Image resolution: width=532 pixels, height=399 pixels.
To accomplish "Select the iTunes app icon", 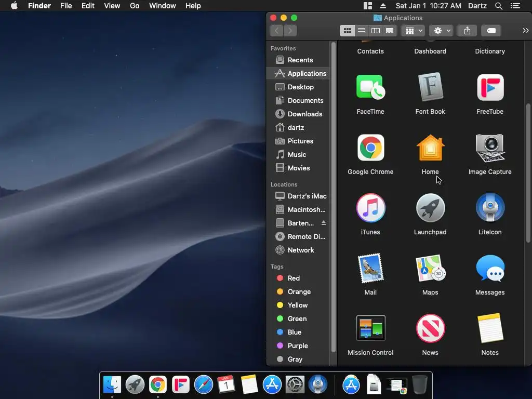I will pos(370,208).
